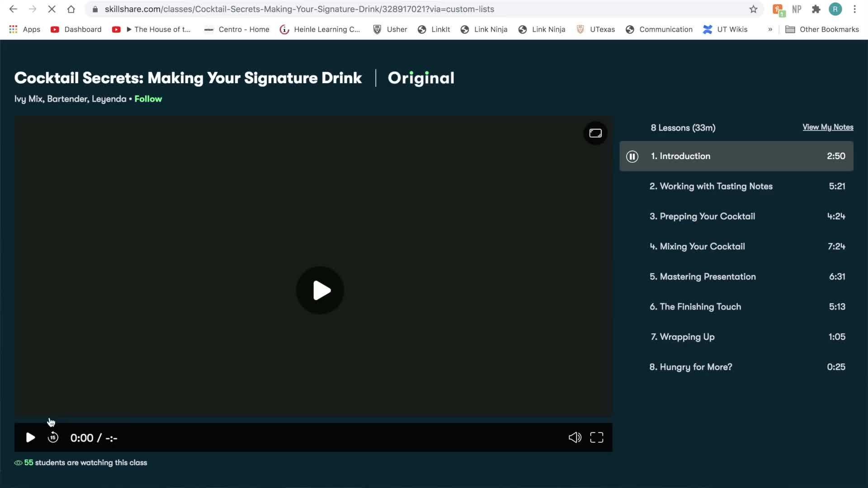
Task: Open the Other Bookmarks folder
Action: pyautogui.click(x=822, y=29)
